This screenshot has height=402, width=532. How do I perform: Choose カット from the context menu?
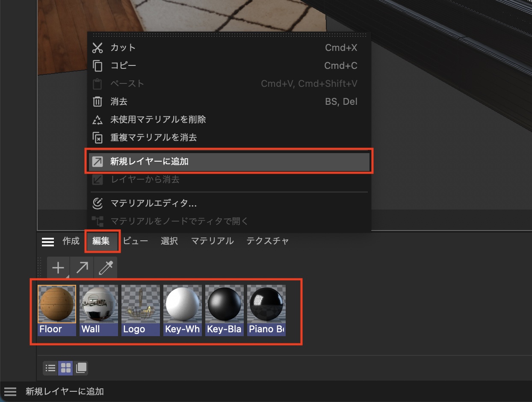click(123, 47)
